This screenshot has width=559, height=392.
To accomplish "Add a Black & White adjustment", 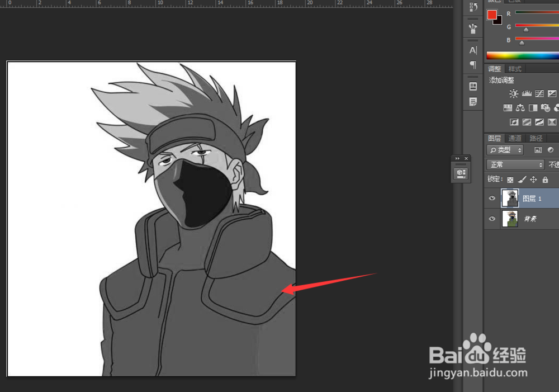I will point(533,108).
